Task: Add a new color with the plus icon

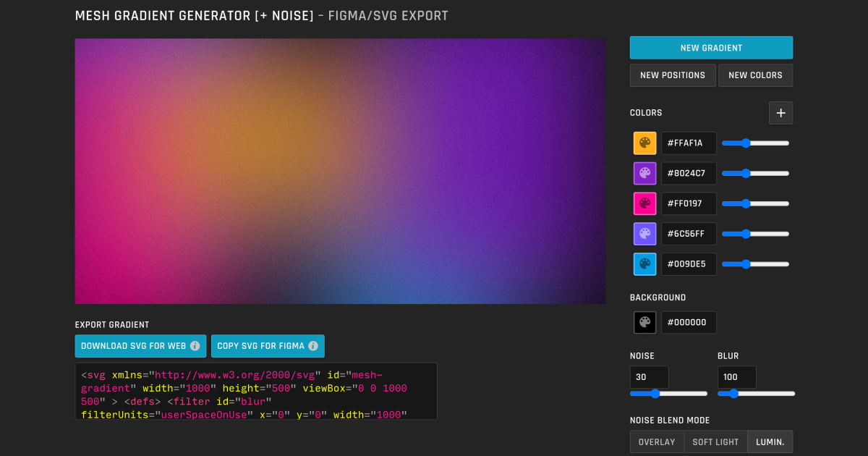Action: pyautogui.click(x=780, y=113)
